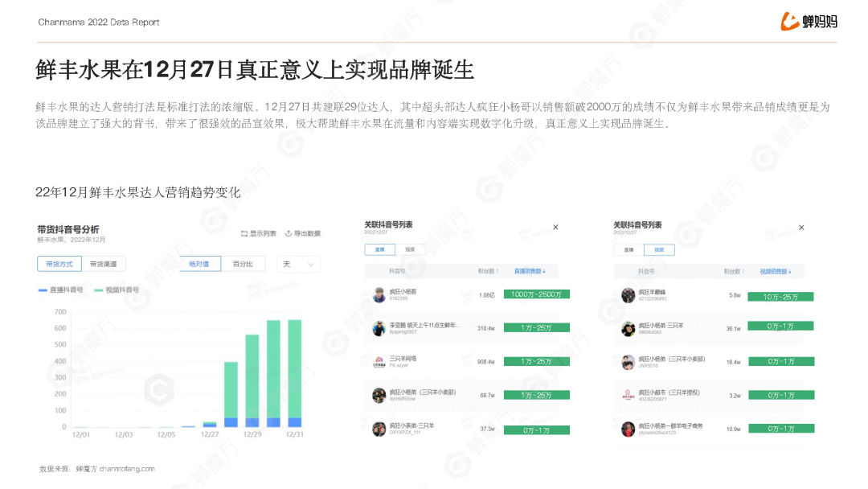Image resolution: width=868 pixels, height=489 pixels.
Task: Click the 12/31 bar in chart
Action: (295, 373)
